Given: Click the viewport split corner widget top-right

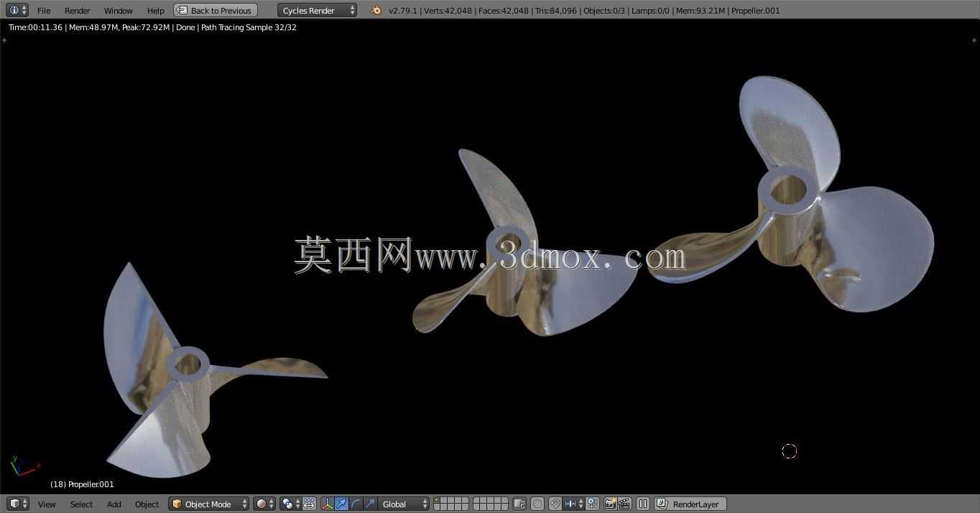Looking at the screenshot, I should click(974, 40).
